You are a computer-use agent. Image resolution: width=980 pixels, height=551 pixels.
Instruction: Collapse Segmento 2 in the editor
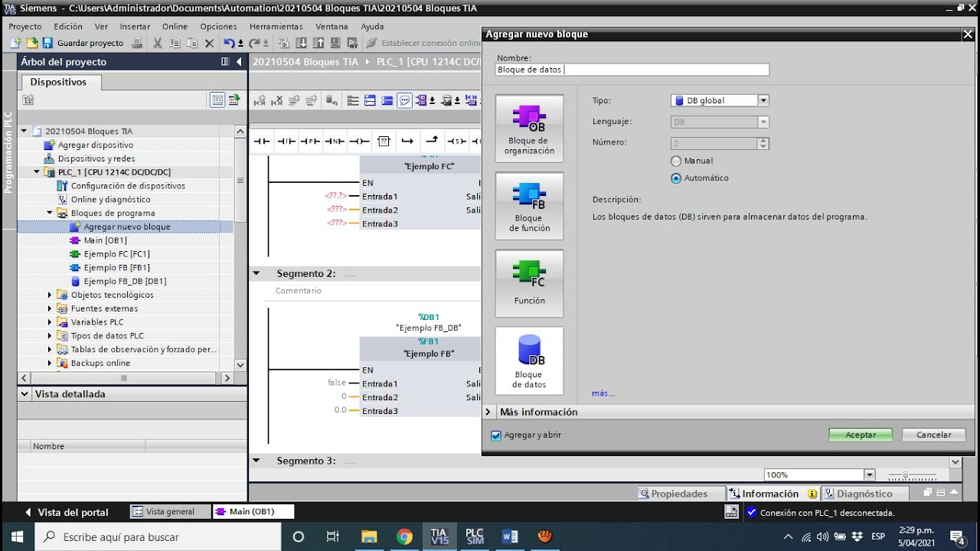coord(256,273)
